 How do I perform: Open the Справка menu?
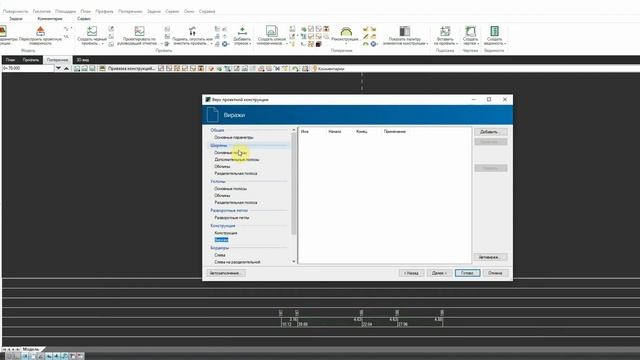[x=207, y=11]
